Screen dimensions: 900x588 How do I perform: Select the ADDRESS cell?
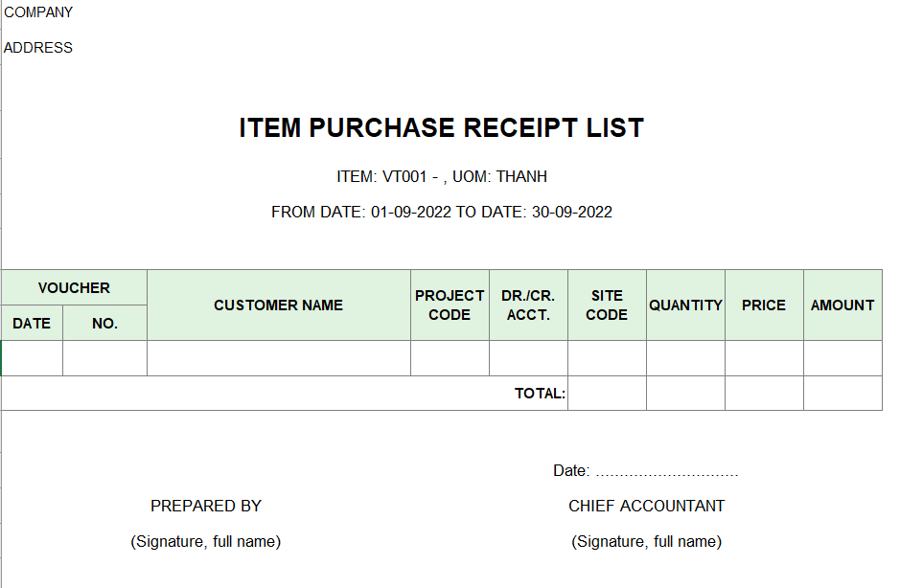[38, 48]
